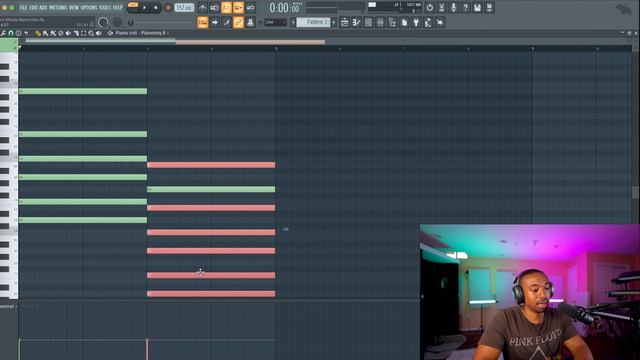The image size is (640, 360).
Task: Click the render/export audio icon
Action: coord(489,7)
